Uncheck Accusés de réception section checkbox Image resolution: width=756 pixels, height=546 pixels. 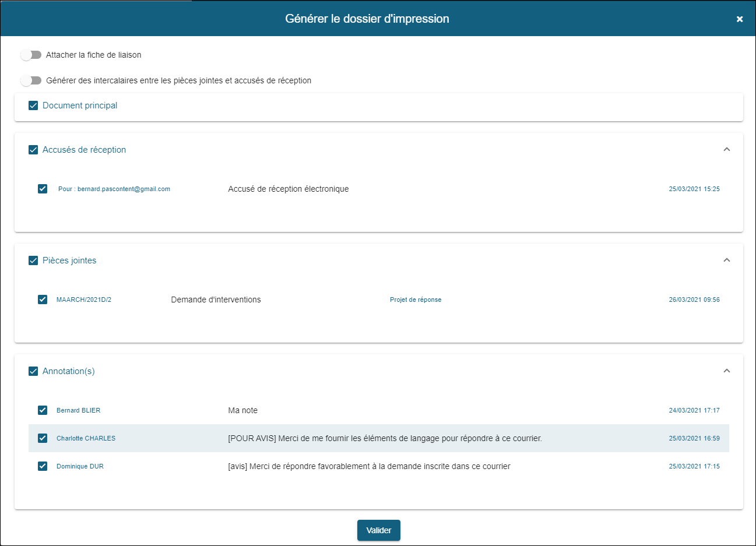pos(33,150)
